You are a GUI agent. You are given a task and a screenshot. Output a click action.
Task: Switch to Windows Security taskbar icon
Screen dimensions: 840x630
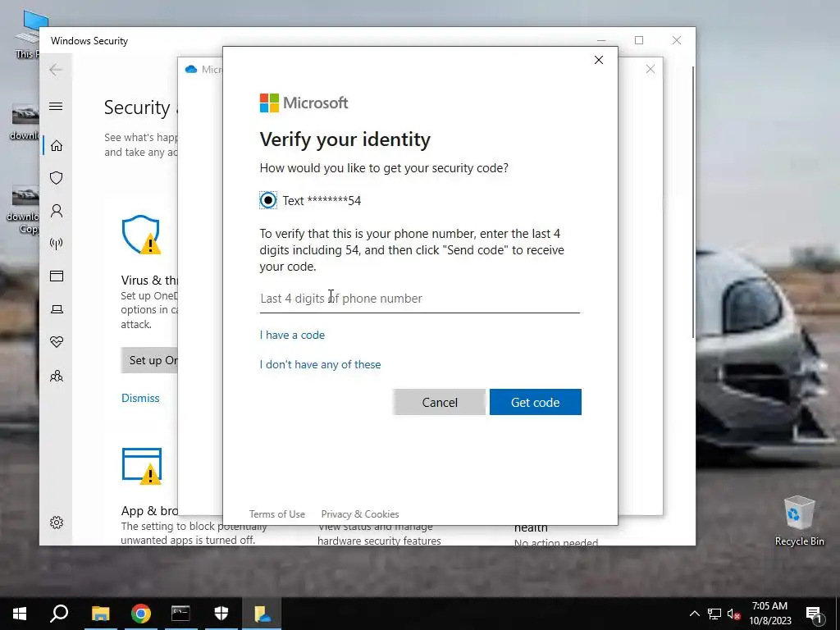221,614
